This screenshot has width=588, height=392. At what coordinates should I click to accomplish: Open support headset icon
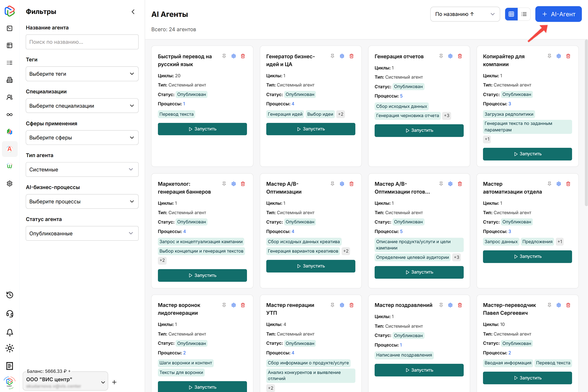10,314
